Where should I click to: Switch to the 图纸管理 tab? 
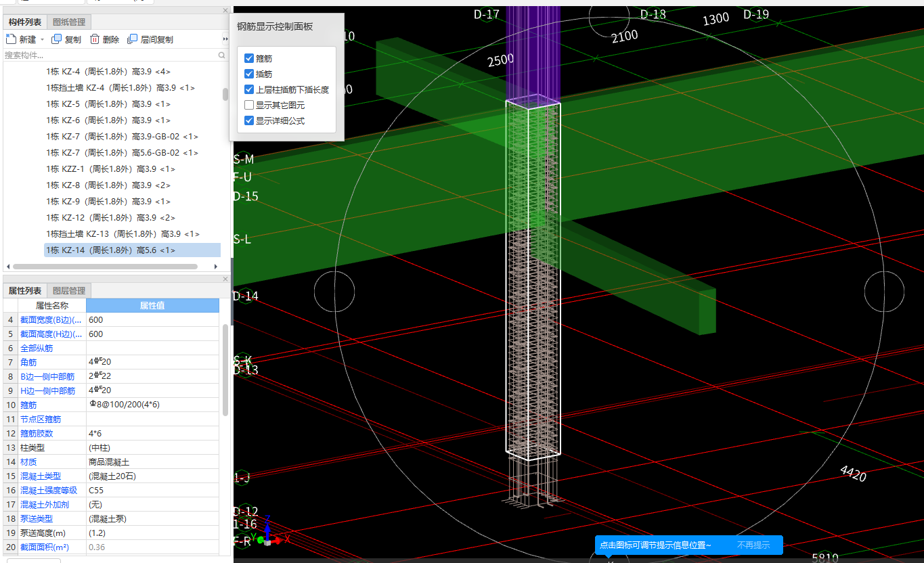coord(68,22)
